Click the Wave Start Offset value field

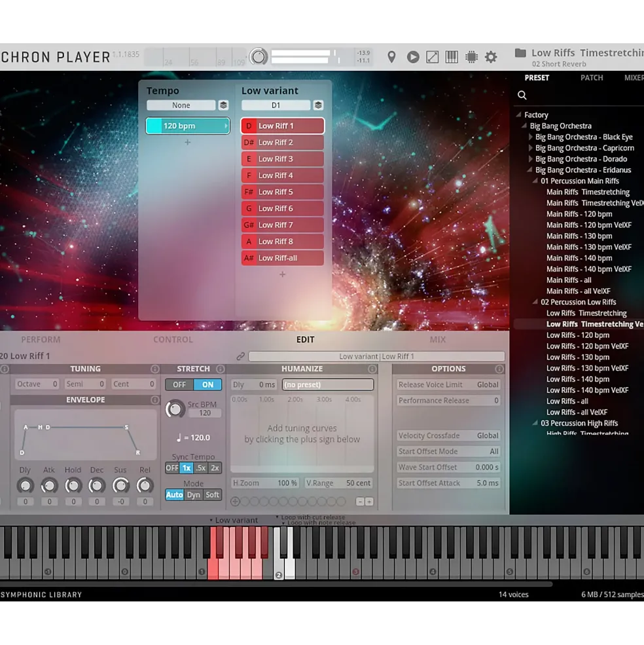point(448,468)
